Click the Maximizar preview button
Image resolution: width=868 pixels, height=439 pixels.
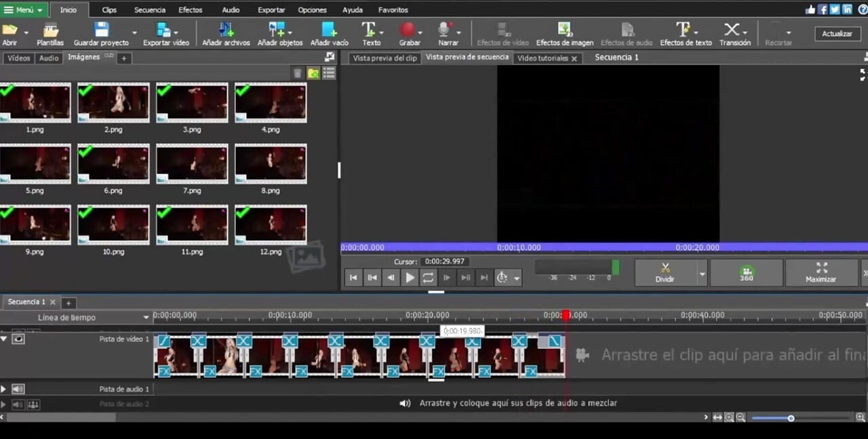821,273
